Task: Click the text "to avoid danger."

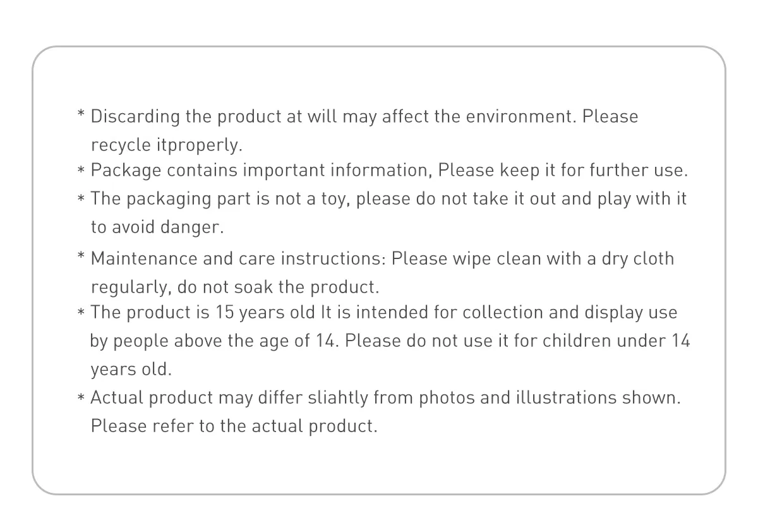Action: point(157,227)
